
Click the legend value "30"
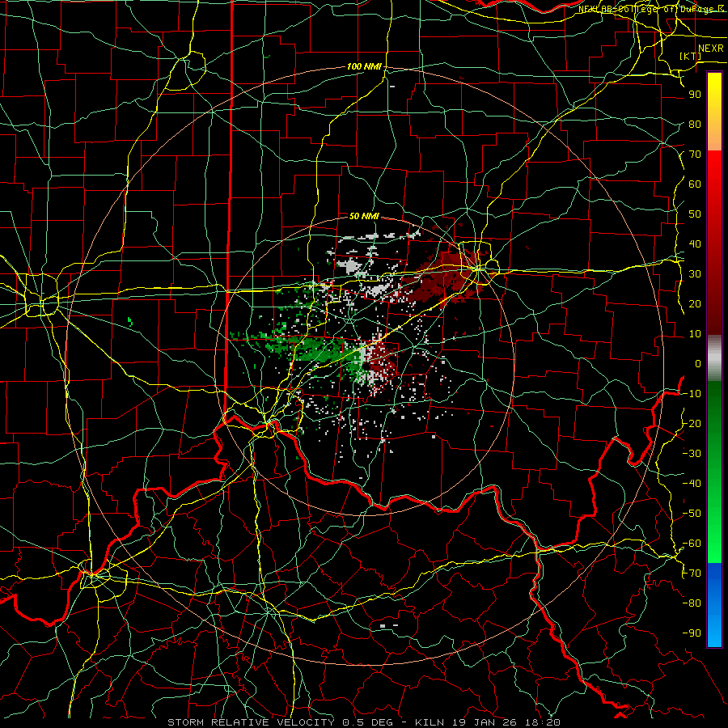tap(695, 274)
